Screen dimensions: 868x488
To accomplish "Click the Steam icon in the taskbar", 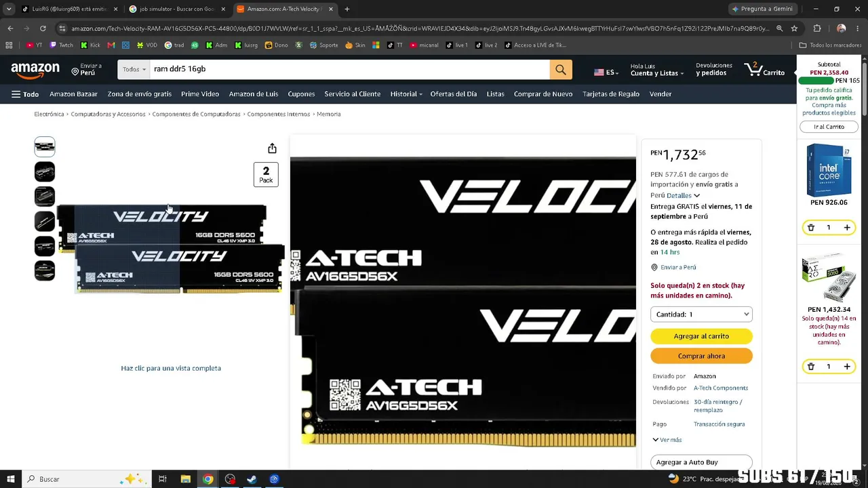I will click(252, 479).
